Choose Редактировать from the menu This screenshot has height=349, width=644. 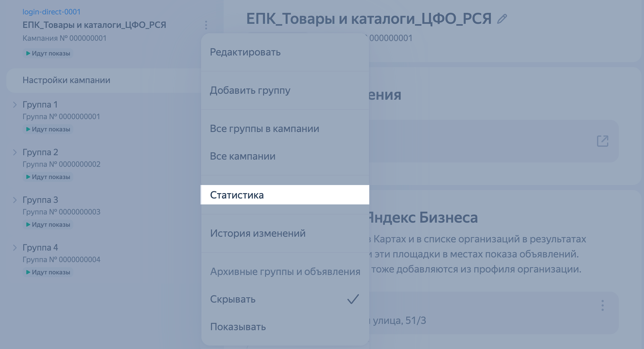tap(285, 52)
